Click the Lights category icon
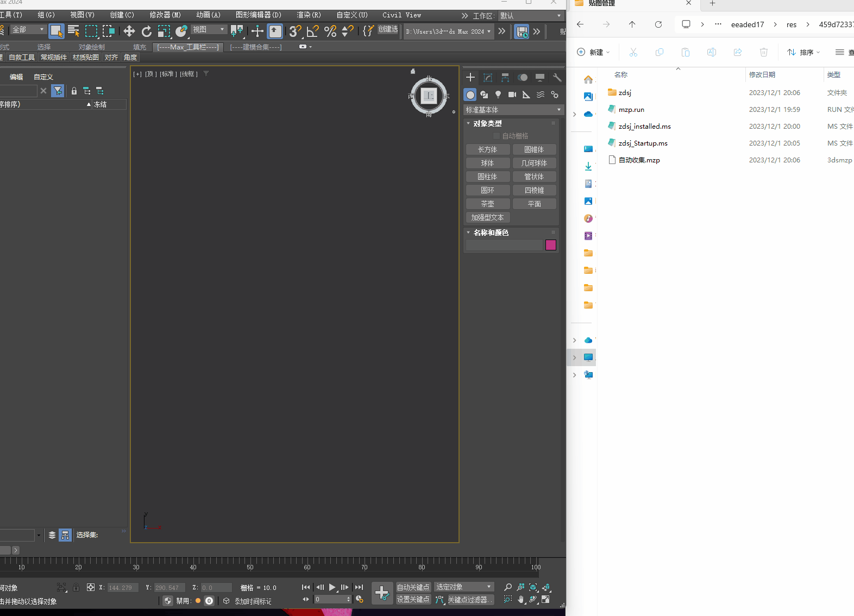Image resolution: width=854 pixels, height=616 pixels. (x=498, y=95)
